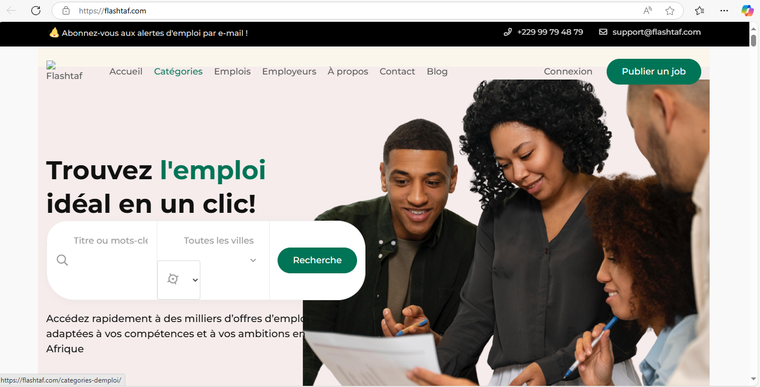Click the browser refresh icon
The image size is (760, 387).
point(35,11)
